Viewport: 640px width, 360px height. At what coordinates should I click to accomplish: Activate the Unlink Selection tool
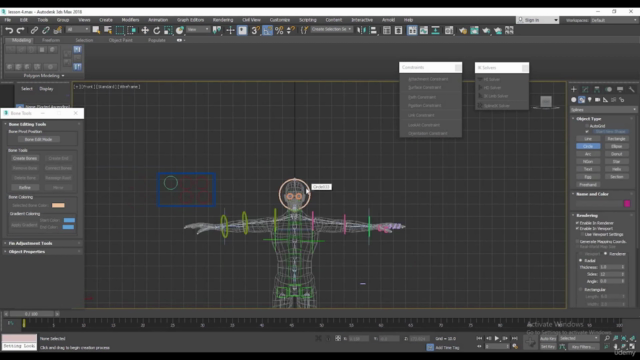pos(46,30)
